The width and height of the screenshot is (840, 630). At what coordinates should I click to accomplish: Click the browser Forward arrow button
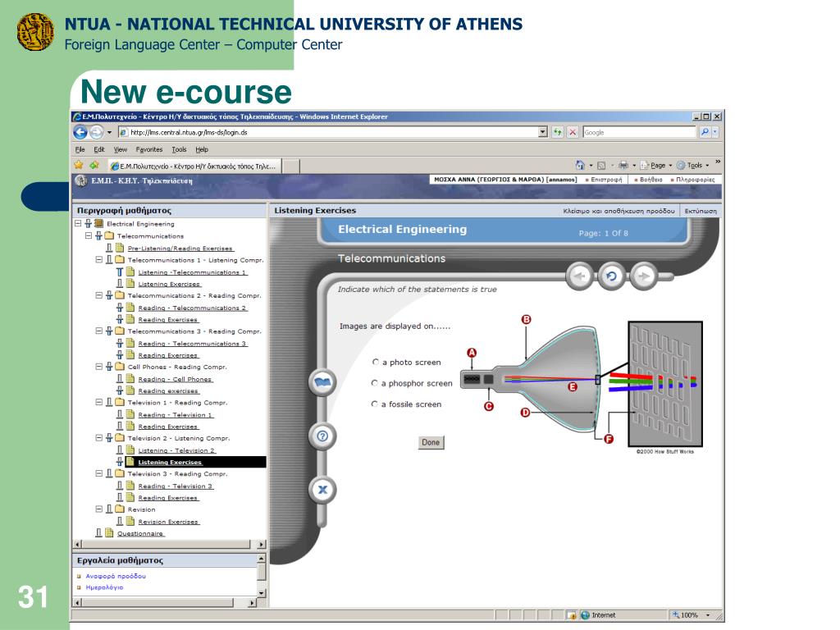point(97,132)
